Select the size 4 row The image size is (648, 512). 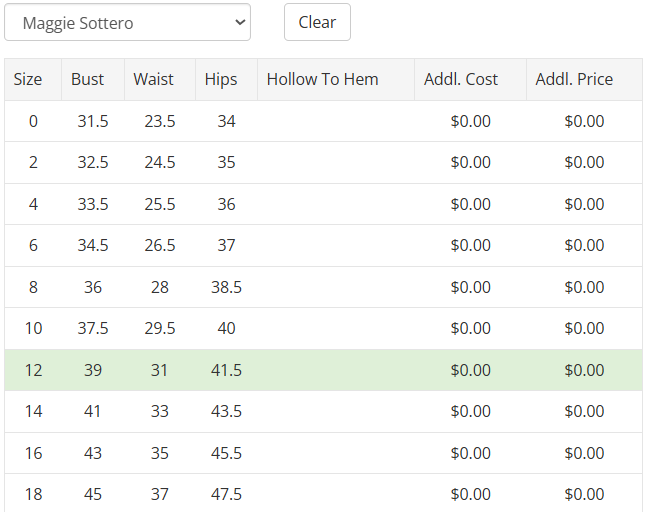33,204
